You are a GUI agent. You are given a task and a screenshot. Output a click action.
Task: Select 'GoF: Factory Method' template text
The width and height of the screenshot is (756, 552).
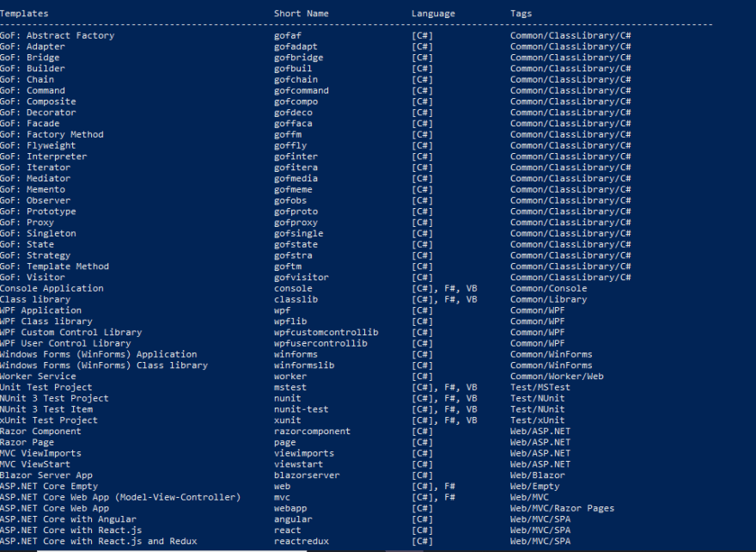coord(52,135)
